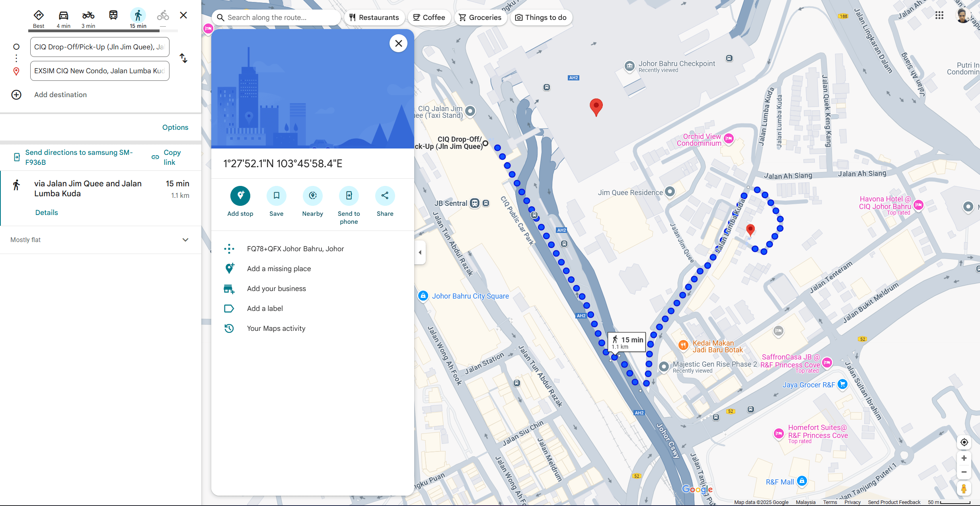Close the coordinates info card

pyautogui.click(x=398, y=43)
